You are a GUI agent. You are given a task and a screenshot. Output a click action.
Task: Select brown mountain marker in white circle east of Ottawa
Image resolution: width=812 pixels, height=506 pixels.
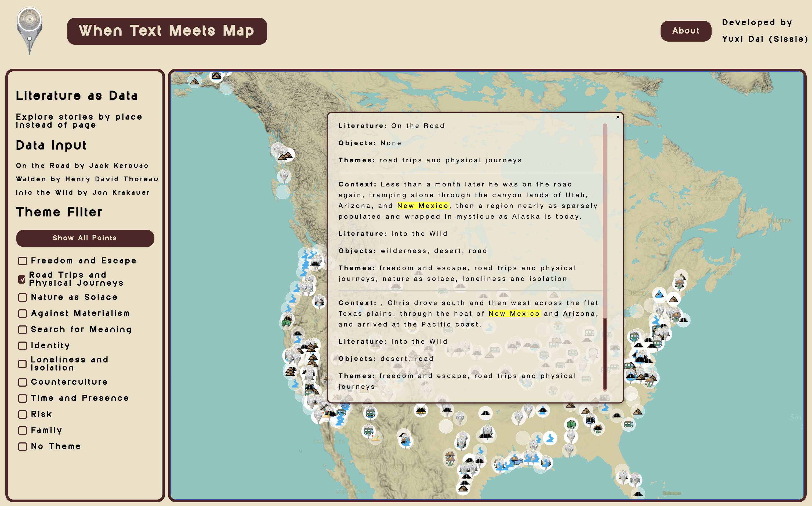point(673,299)
